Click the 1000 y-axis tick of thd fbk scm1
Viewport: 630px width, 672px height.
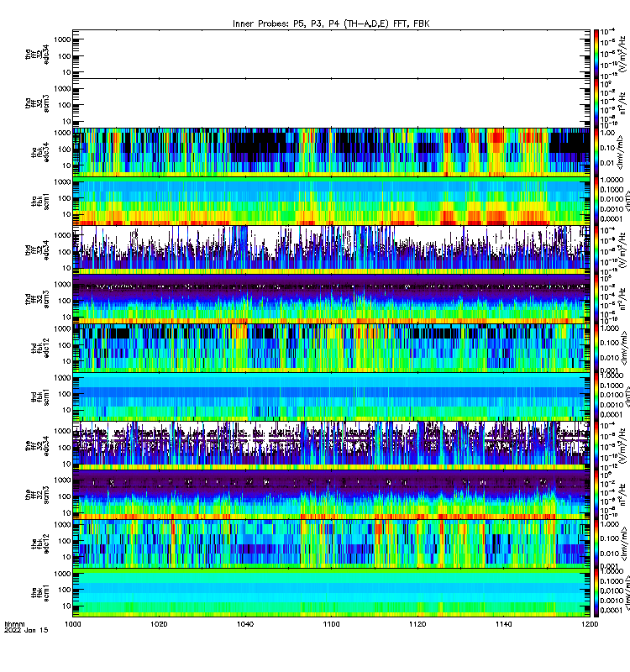pos(63,377)
